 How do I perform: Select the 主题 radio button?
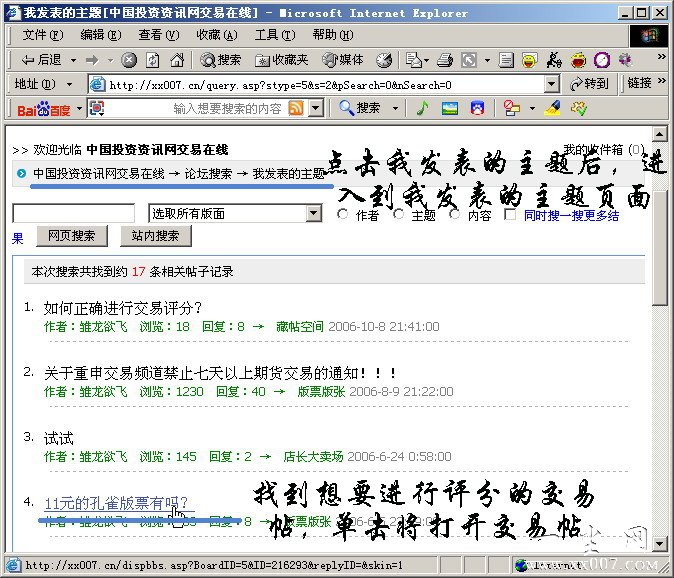(x=399, y=214)
